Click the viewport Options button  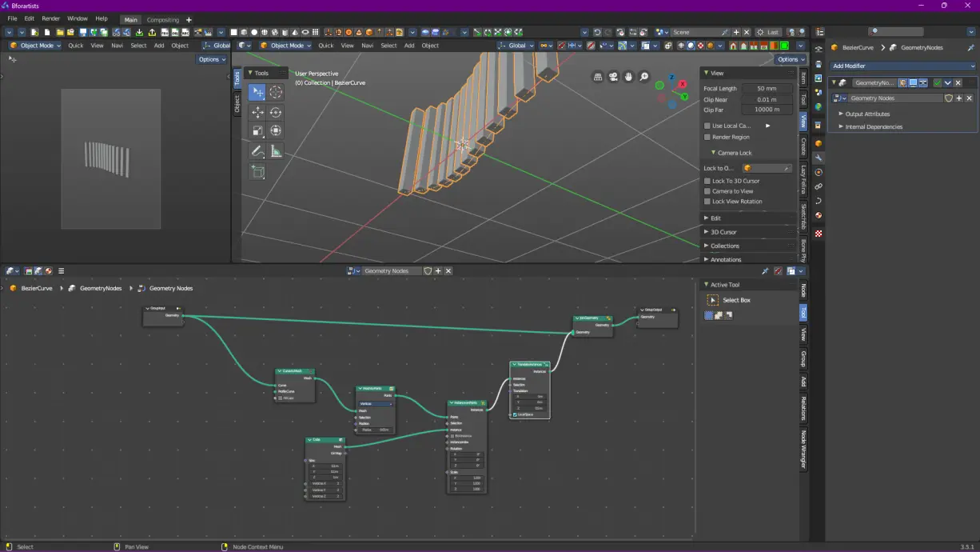click(x=790, y=59)
